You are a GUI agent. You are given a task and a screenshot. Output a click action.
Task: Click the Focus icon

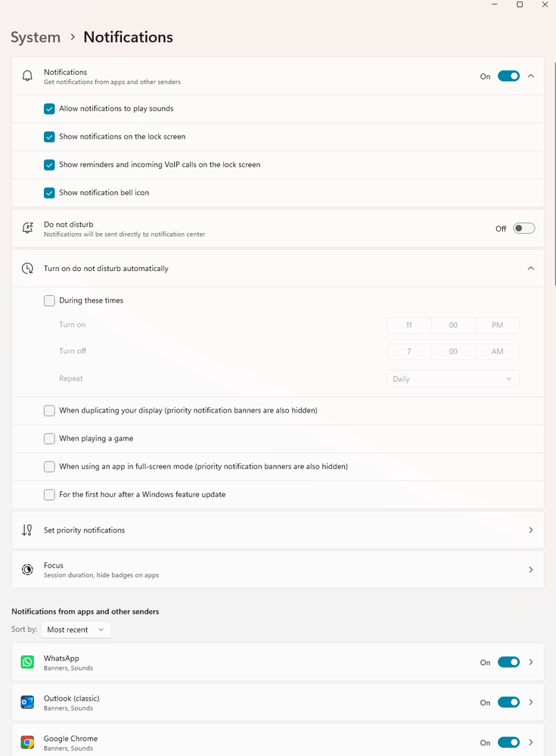tap(28, 570)
